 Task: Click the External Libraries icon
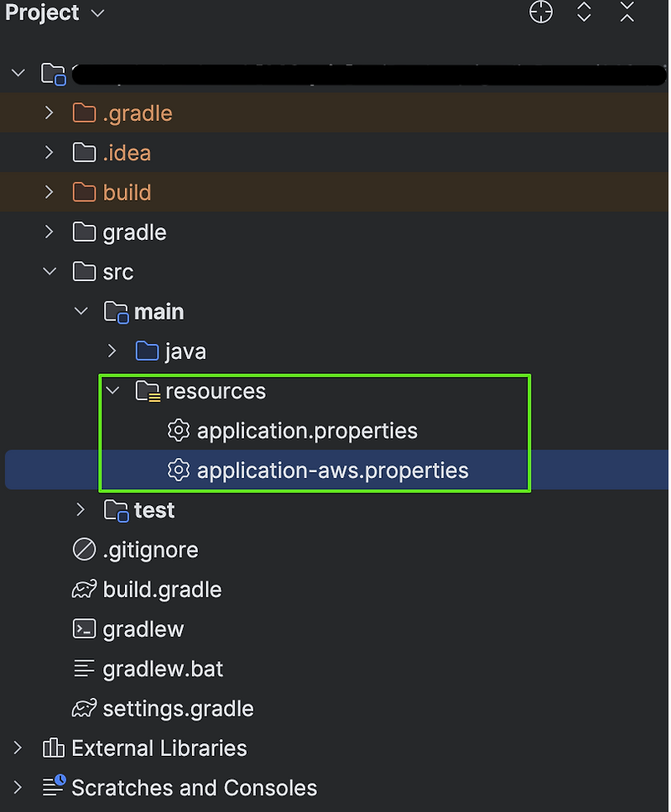coord(53,747)
